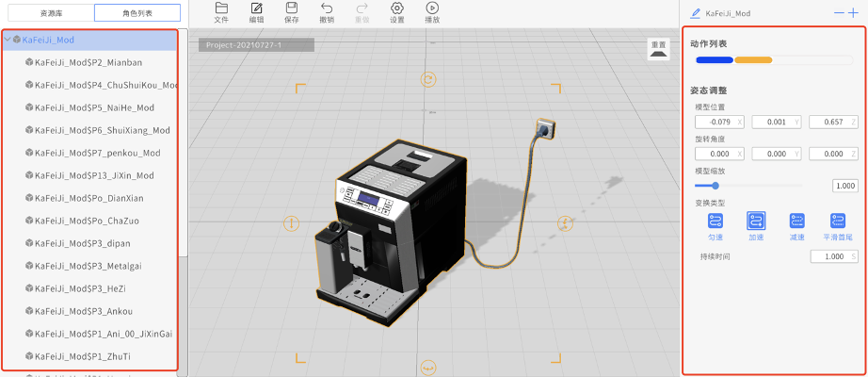Select the 匀速 uniform speed transform type

click(x=715, y=221)
